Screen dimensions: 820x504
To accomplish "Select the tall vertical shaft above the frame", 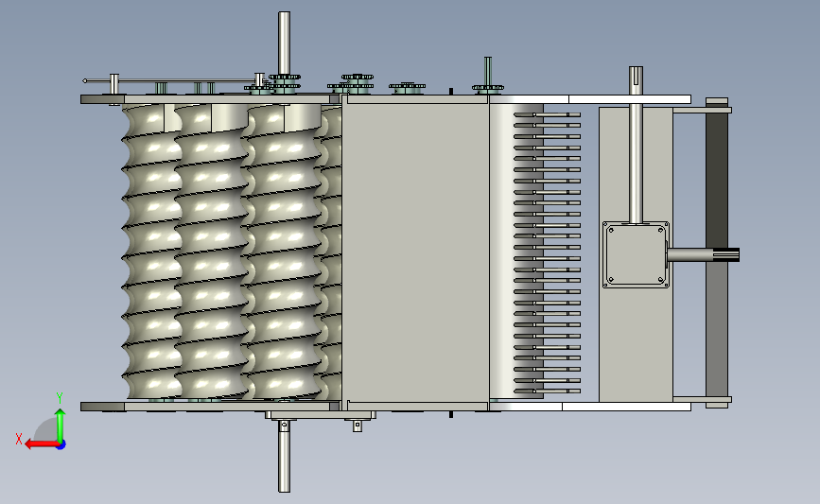I will 284,43.
